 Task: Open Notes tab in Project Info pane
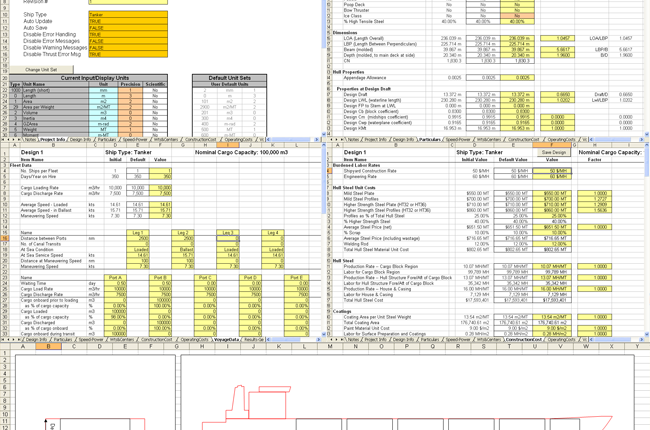[30, 140]
